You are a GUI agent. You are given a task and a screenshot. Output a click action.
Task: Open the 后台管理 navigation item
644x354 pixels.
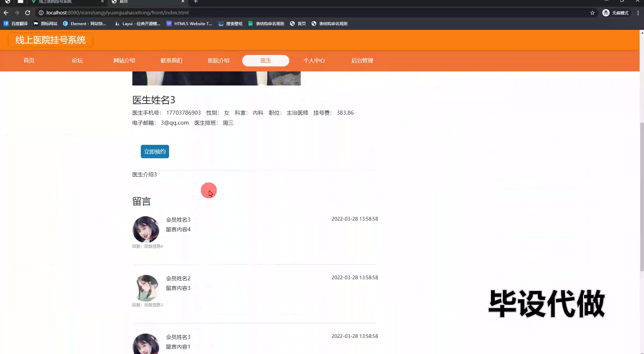(x=362, y=61)
